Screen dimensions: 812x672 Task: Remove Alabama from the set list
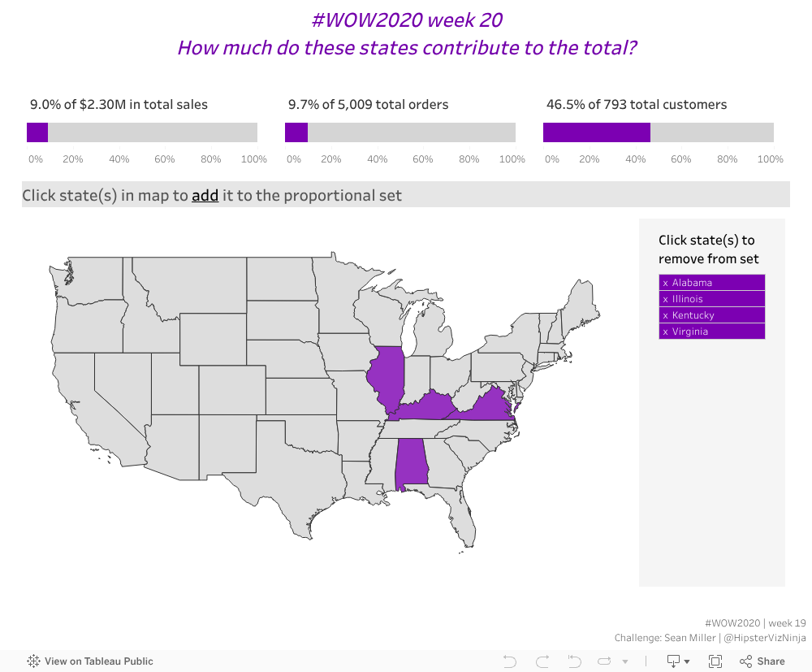711,283
